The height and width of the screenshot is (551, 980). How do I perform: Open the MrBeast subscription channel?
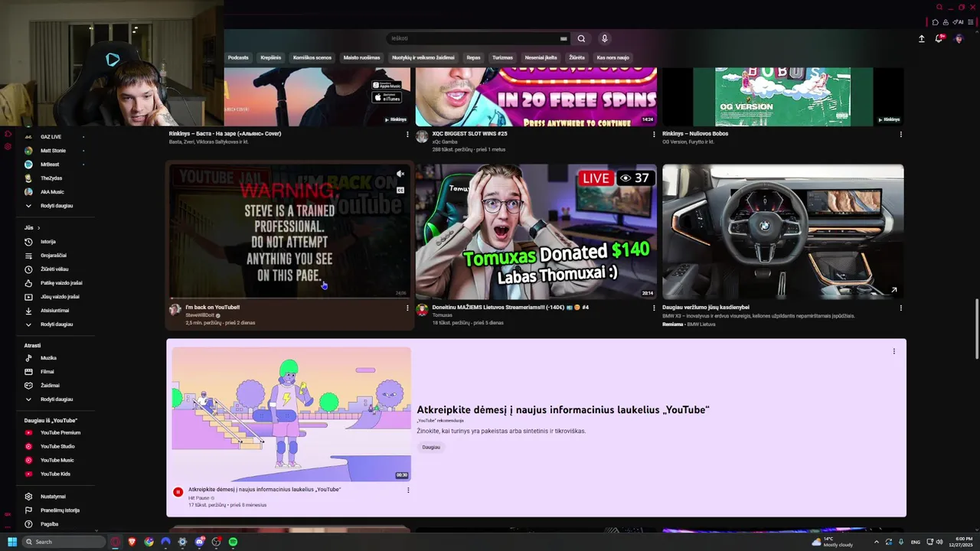50,165
